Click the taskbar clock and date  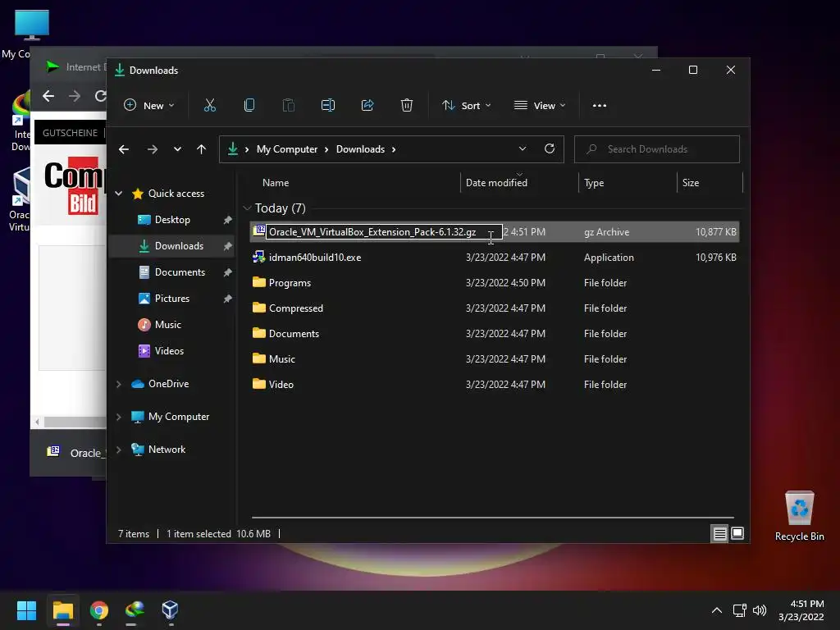(x=801, y=610)
